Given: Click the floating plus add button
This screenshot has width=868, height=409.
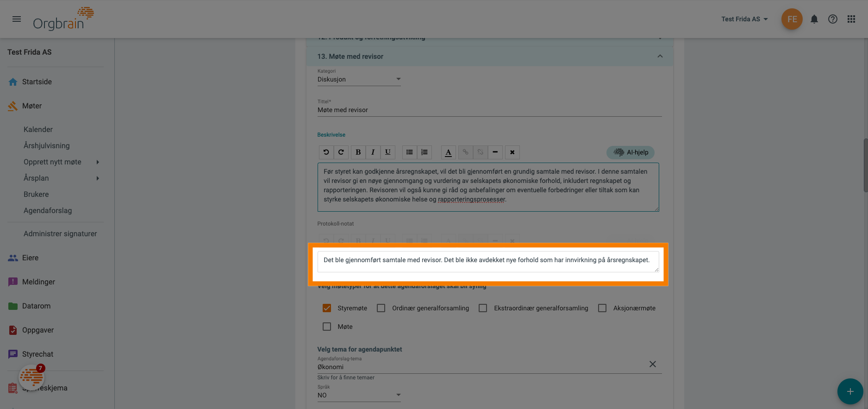Looking at the screenshot, I should pos(850,391).
